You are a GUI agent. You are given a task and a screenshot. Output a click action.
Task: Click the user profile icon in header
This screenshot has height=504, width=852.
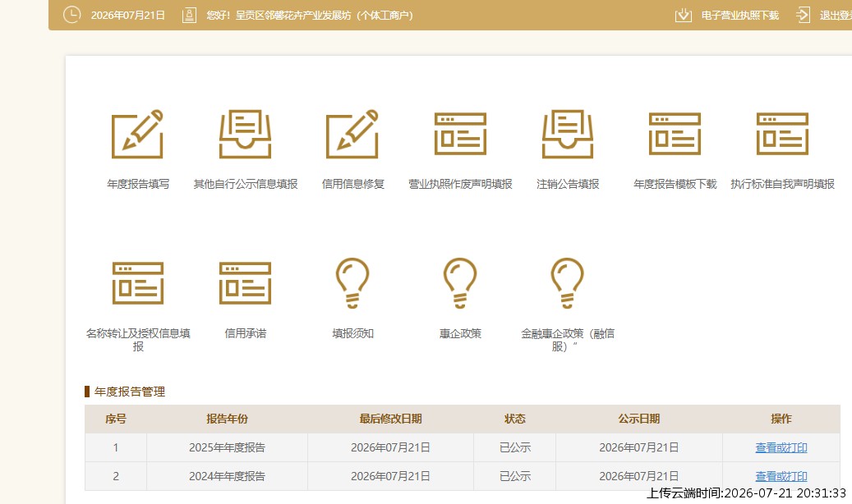tap(189, 16)
